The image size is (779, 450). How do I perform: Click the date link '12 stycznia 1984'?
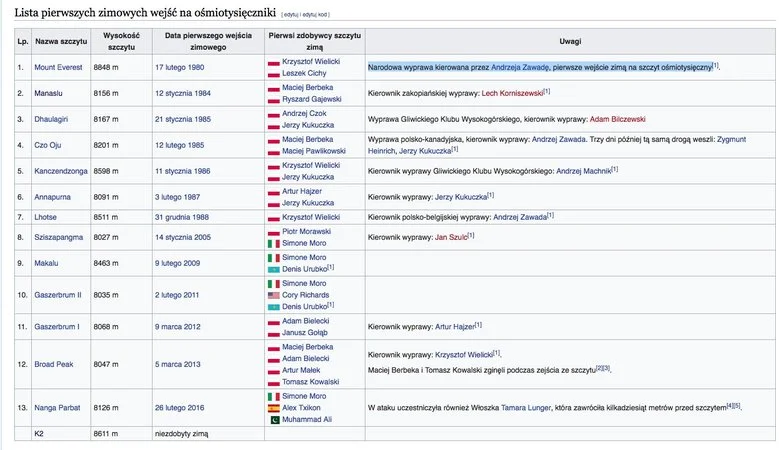[183, 93]
